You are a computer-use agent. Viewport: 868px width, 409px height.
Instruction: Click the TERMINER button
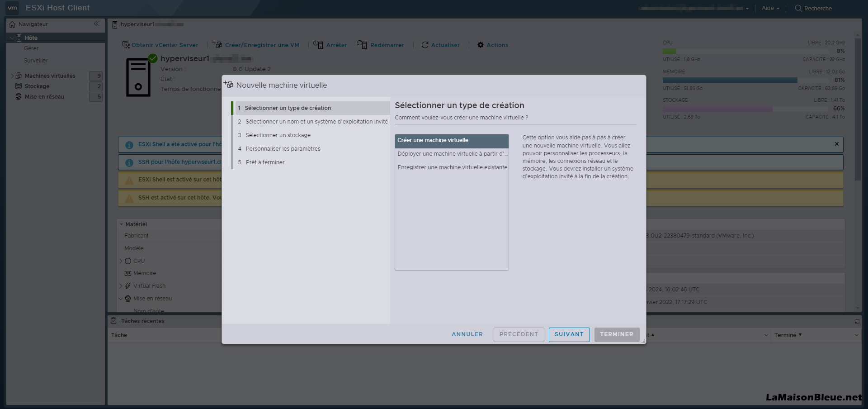coord(617,334)
